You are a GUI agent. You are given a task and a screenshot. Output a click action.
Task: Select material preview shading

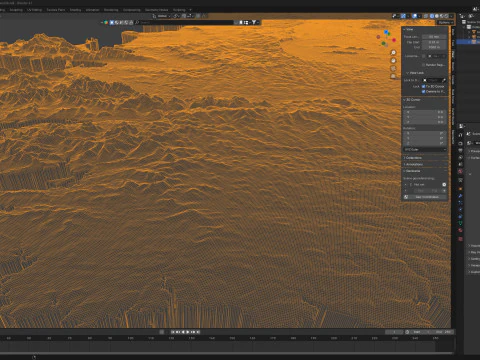[x=442, y=16]
